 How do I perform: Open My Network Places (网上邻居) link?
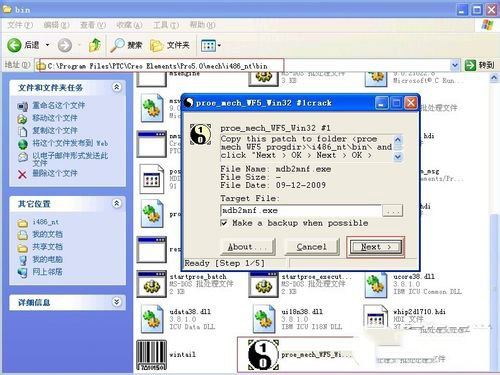[x=47, y=272]
